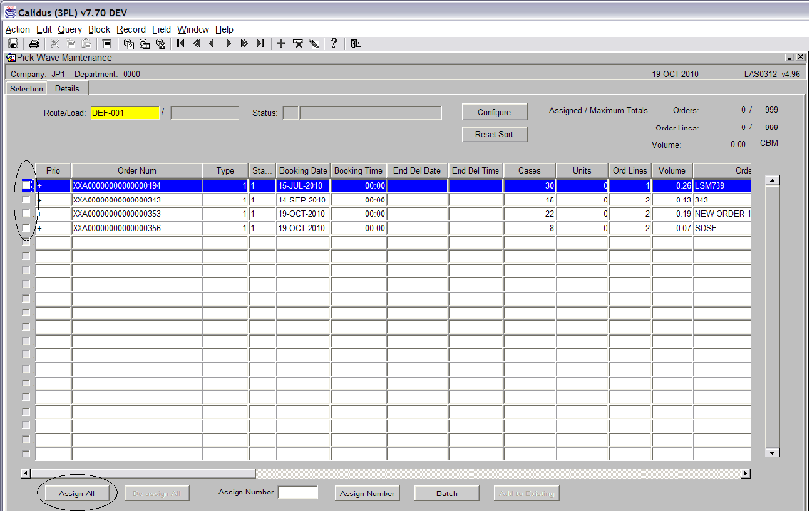Click the Assign All button
Screen dimensions: 812x513
[x=76, y=494]
